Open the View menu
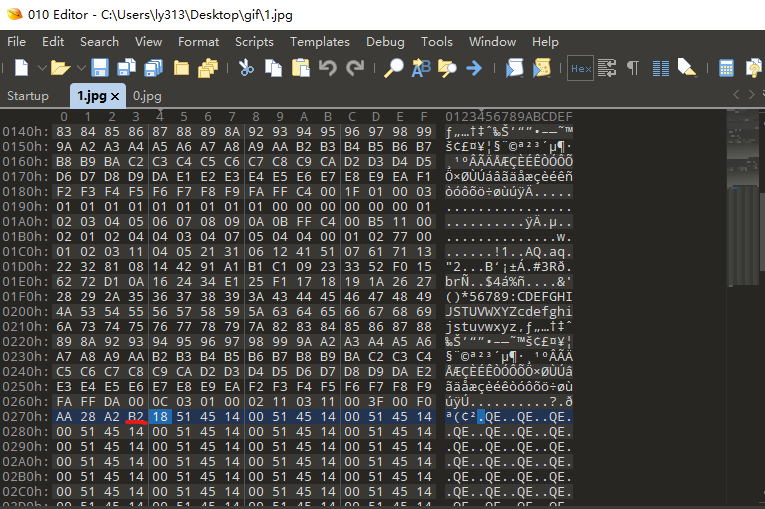This screenshot has height=509, width=765. pos(148,42)
